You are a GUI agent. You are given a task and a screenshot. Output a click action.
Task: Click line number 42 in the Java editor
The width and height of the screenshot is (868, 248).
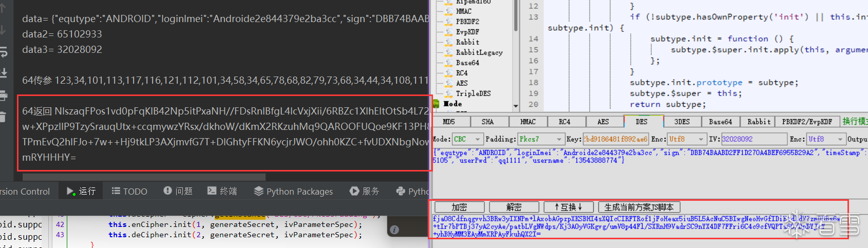[60, 224]
